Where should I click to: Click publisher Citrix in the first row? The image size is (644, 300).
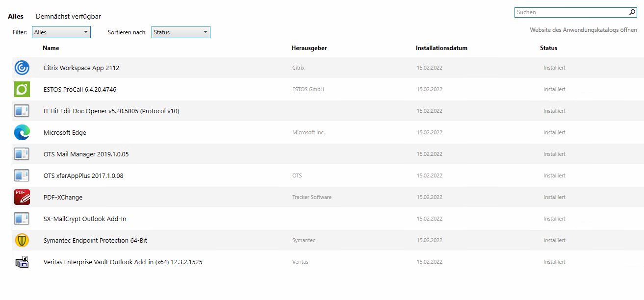point(298,68)
